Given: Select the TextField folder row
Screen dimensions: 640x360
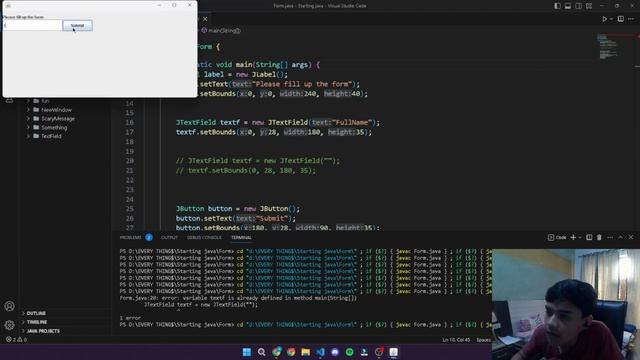Looking at the screenshot, I should point(65,136).
